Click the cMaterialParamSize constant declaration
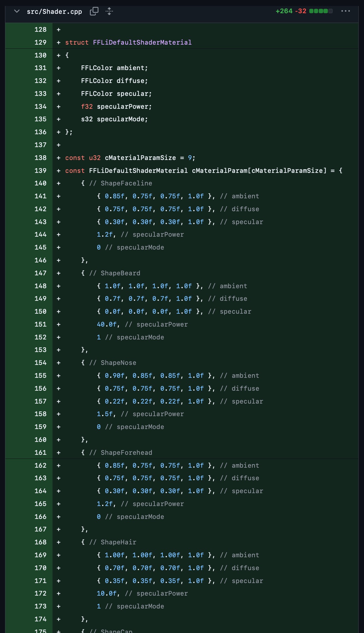Image resolution: width=364 pixels, height=633 pixels. (x=140, y=158)
